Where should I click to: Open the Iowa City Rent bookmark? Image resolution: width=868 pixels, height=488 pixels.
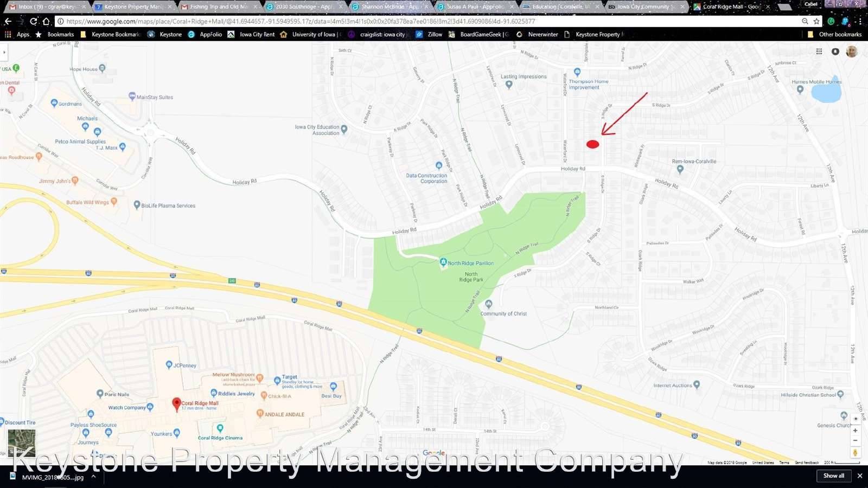(x=251, y=34)
